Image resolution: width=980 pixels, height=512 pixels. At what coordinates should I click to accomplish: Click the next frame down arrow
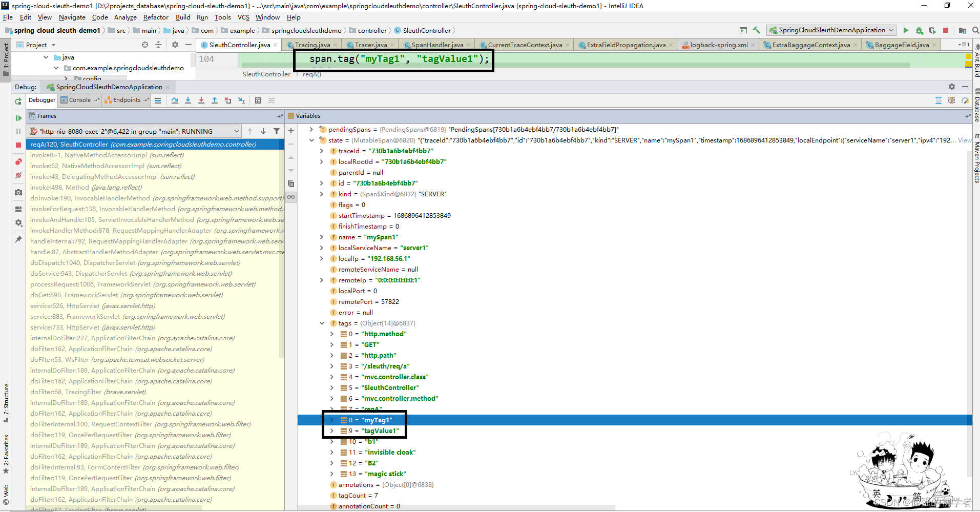[x=263, y=131]
